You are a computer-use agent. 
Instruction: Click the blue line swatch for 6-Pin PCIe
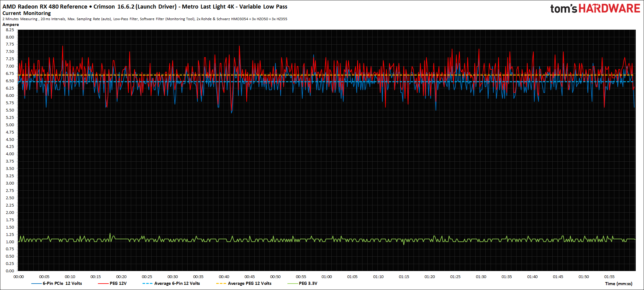[x=36, y=284]
